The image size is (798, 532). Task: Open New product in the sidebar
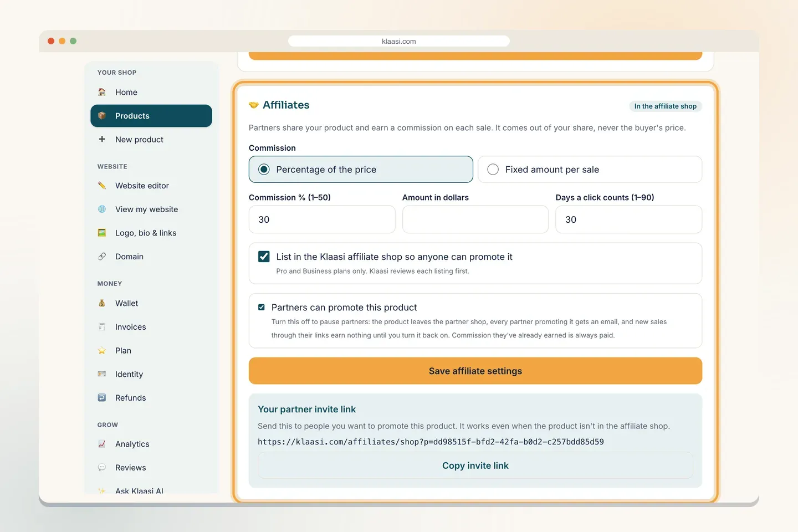coord(151,139)
